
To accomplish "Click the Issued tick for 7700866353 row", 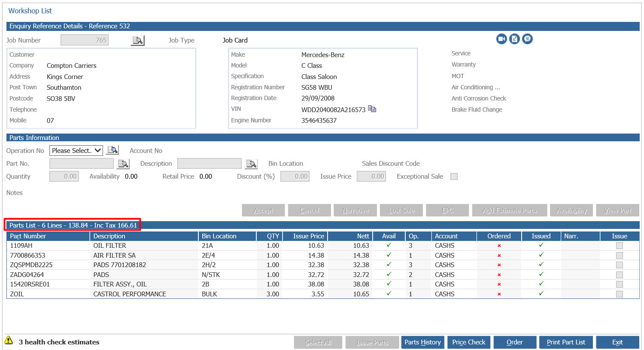I will (x=541, y=255).
